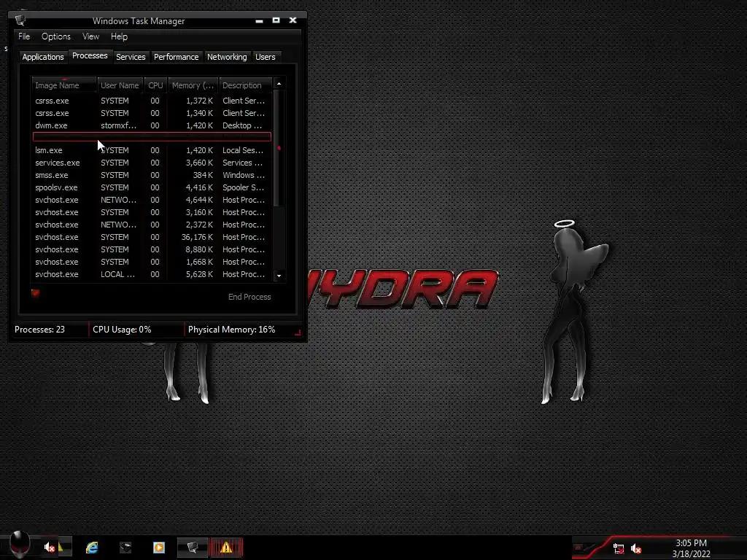Click the muted speaker icon beside Start orb
This screenshot has width=747, height=560.
click(x=50, y=547)
